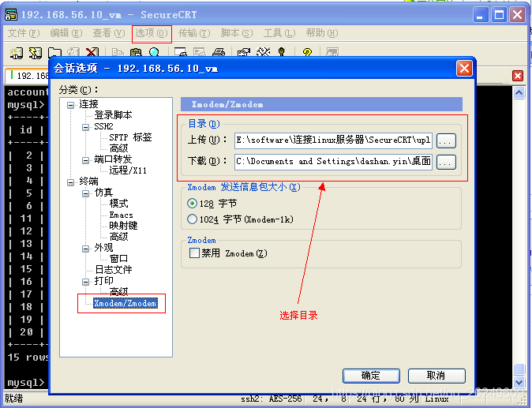Click the 下载 directory path field
532x408 pixels.
333,162
